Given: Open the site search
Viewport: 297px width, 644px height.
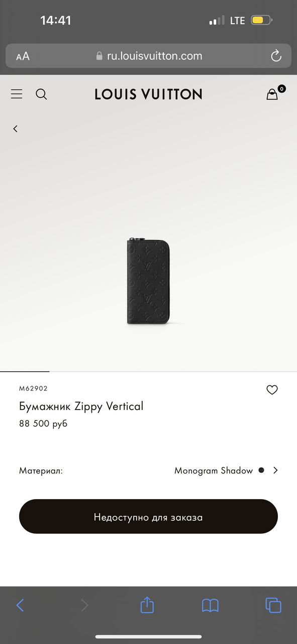Looking at the screenshot, I should pyautogui.click(x=41, y=94).
